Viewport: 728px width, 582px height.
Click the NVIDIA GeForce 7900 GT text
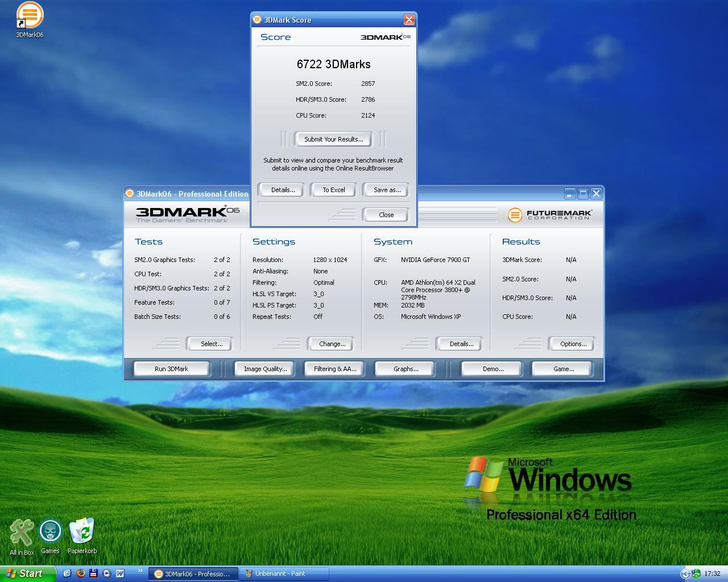point(435,260)
